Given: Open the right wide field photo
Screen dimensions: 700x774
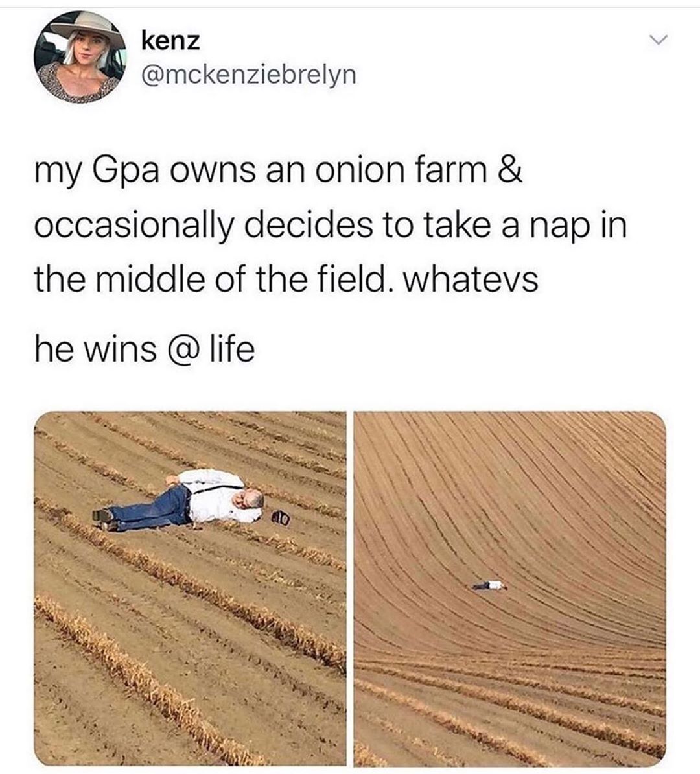Looking at the screenshot, I should [510, 589].
